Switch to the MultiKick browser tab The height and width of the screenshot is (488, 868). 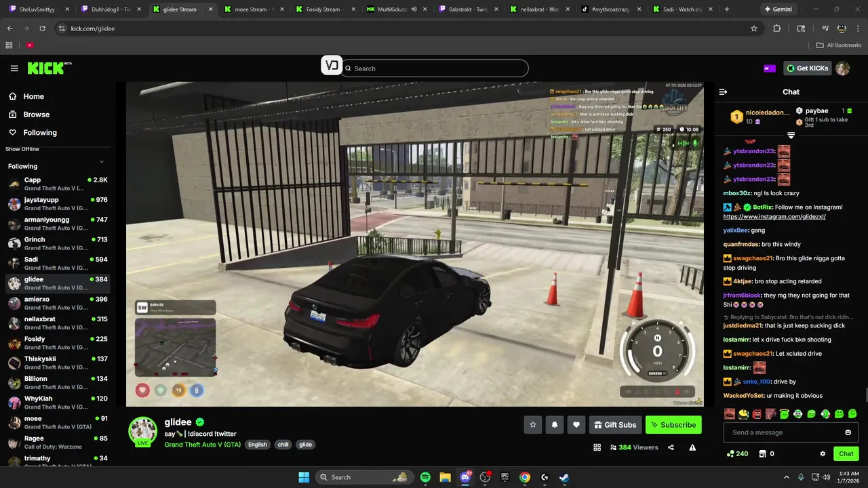[395, 9]
